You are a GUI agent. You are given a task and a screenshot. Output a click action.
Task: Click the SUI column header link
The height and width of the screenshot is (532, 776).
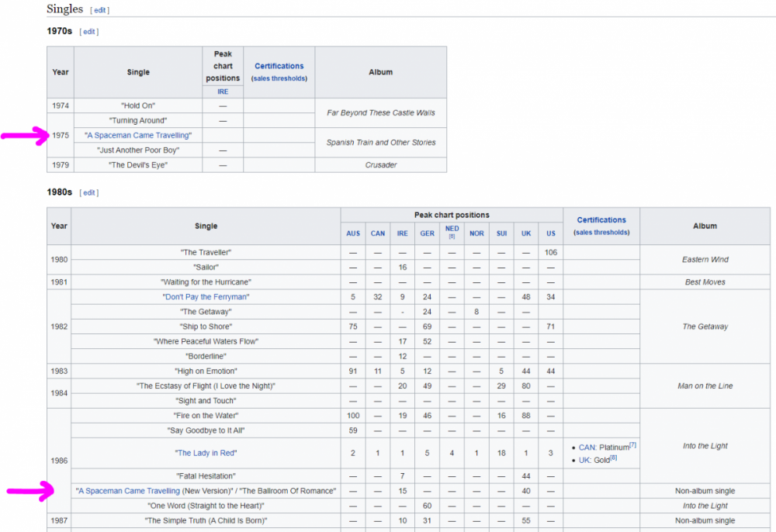(x=501, y=233)
